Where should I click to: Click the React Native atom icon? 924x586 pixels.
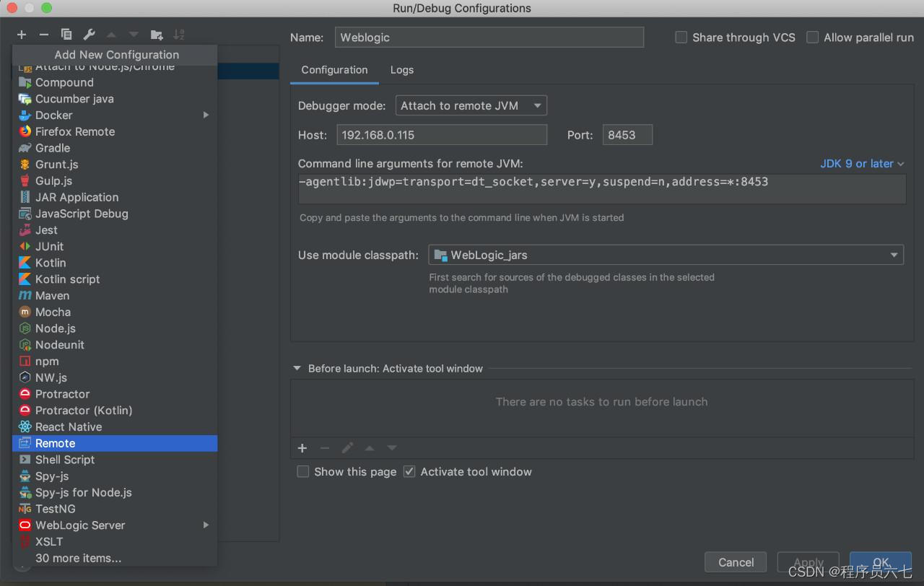(25, 427)
